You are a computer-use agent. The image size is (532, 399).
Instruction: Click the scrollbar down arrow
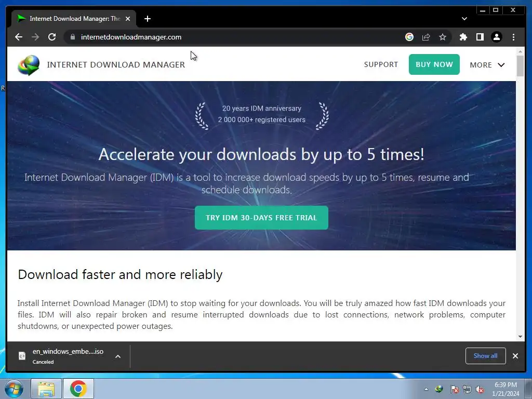(x=520, y=337)
